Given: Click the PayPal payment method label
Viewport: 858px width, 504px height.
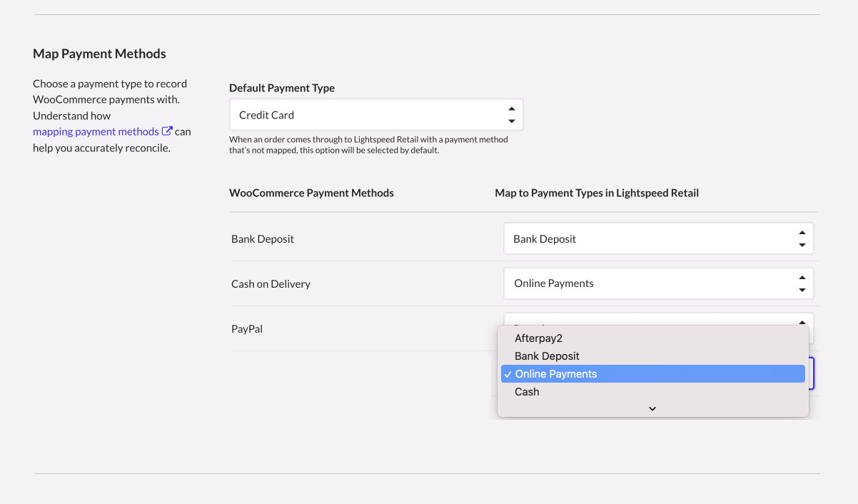Looking at the screenshot, I should [x=247, y=329].
